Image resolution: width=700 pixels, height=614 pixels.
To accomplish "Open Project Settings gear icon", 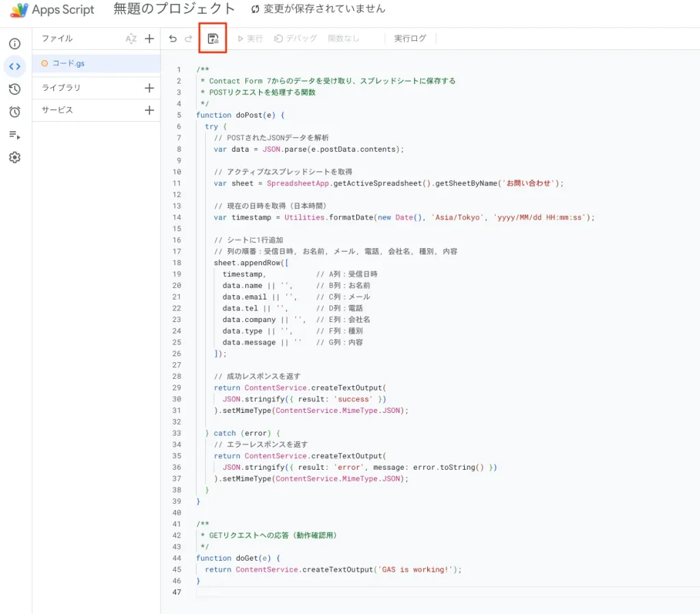I will (x=14, y=157).
